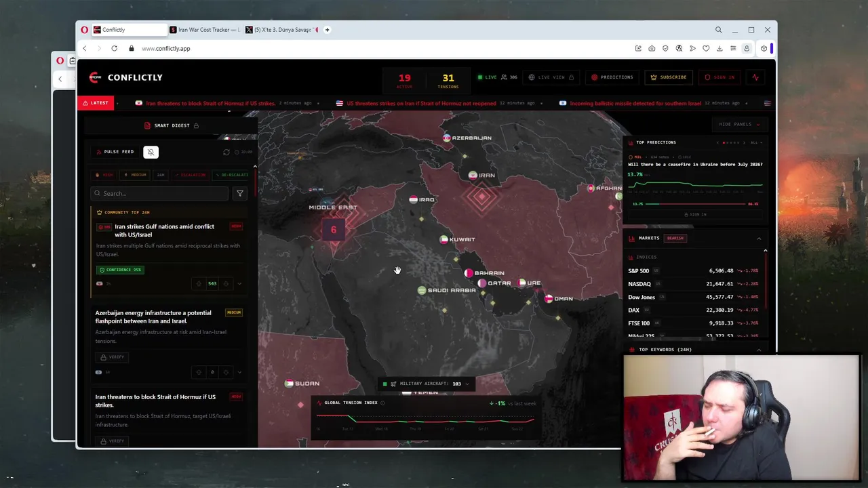Click Sign In under the ceasefire prediction
The height and width of the screenshot is (488, 868).
(x=694, y=214)
